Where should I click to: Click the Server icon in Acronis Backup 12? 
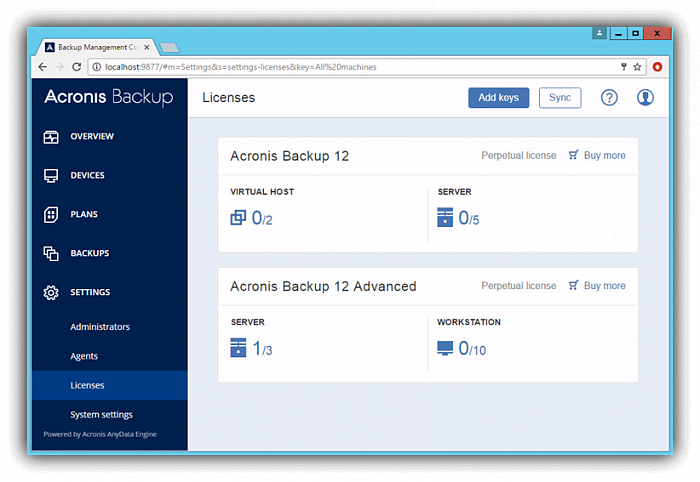coord(445,217)
